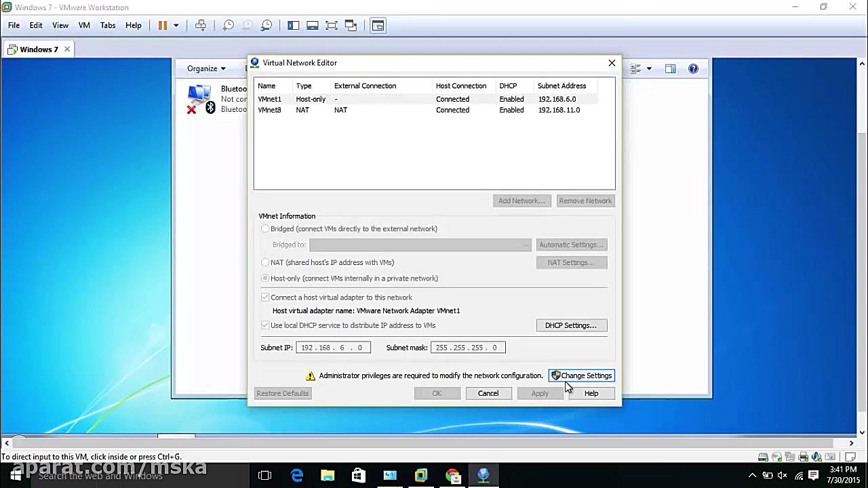Screen dimensions: 868x488
Task: Click the network adapter device status icon
Action: pos(790,457)
